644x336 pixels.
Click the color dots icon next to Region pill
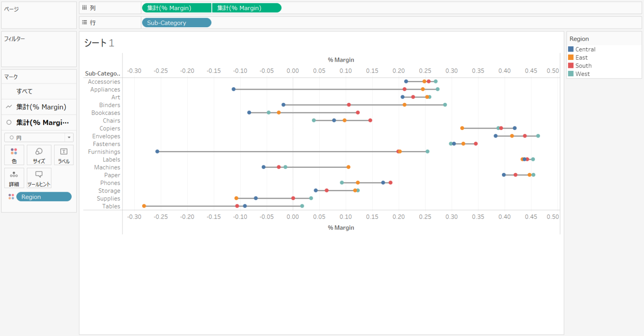(x=10, y=196)
